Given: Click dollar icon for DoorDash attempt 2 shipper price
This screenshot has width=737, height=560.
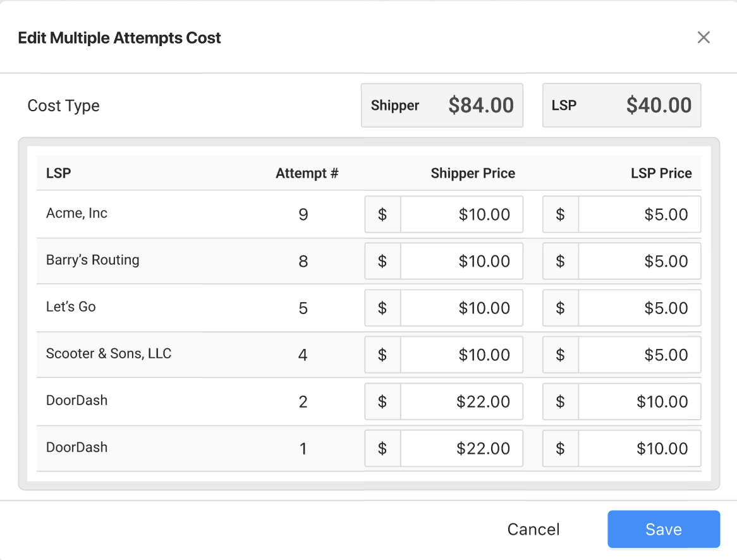Looking at the screenshot, I should (x=382, y=401).
